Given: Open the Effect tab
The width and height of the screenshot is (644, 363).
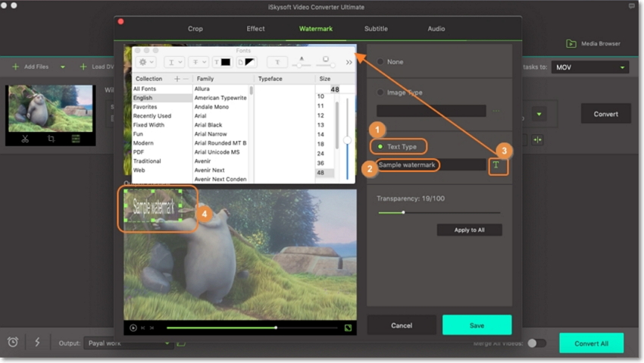Looking at the screenshot, I should tap(255, 29).
